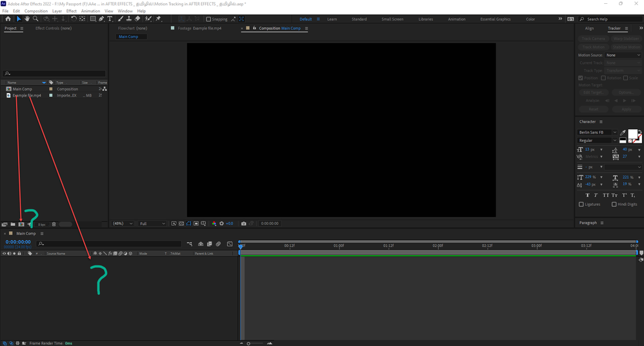Toggle the Snapping checkbox
644x346 pixels.
coord(208,19)
